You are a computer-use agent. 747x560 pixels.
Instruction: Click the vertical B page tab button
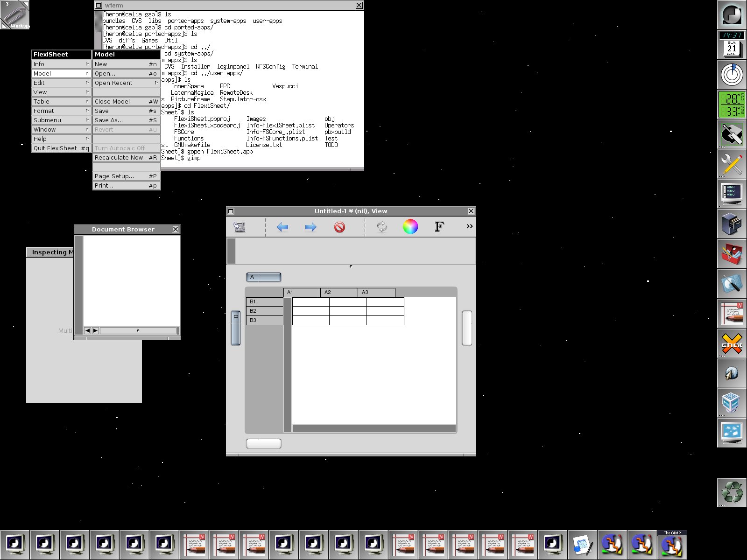tap(235, 327)
